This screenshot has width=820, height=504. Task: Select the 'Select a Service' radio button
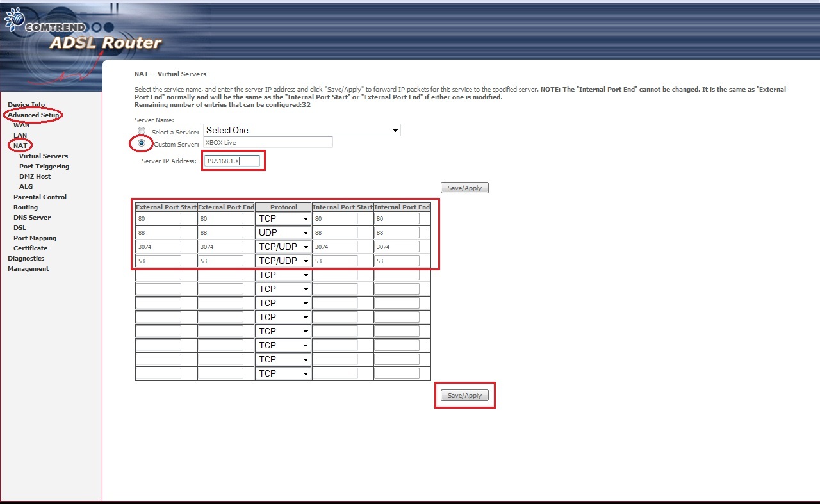[x=142, y=131]
